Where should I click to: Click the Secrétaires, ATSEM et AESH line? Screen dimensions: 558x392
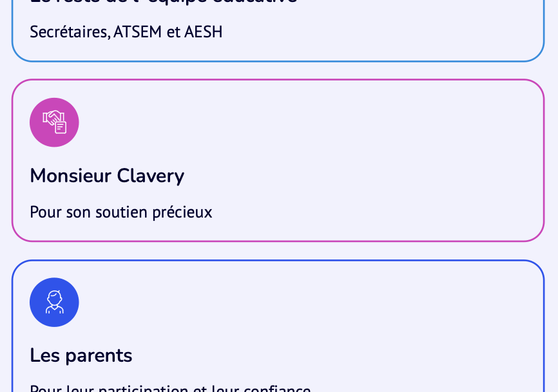tap(126, 32)
